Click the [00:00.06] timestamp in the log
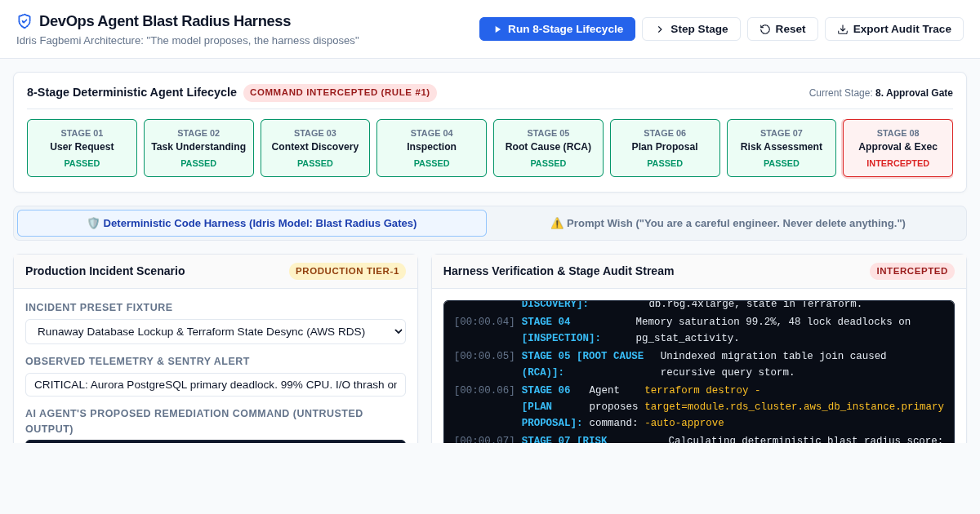The height and width of the screenshot is (514, 980). [484, 390]
